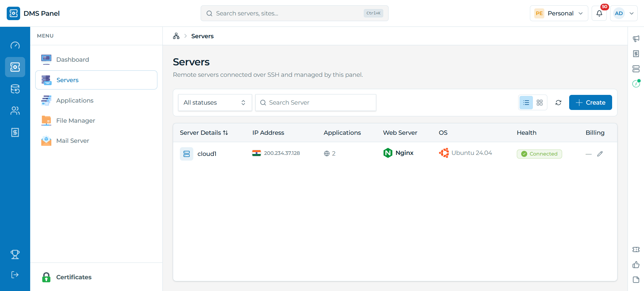The width and height of the screenshot is (644, 291).
Task: Click the Servers breadcrumb link
Action: tap(202, 36)
